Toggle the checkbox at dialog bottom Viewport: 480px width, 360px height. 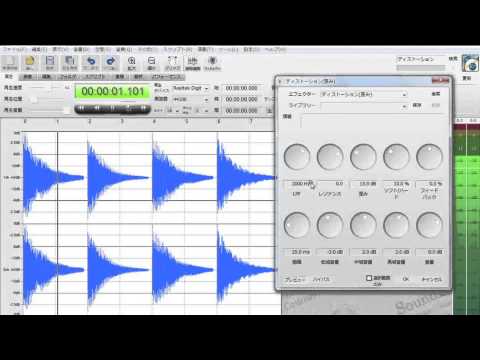[x=369, y=278]
